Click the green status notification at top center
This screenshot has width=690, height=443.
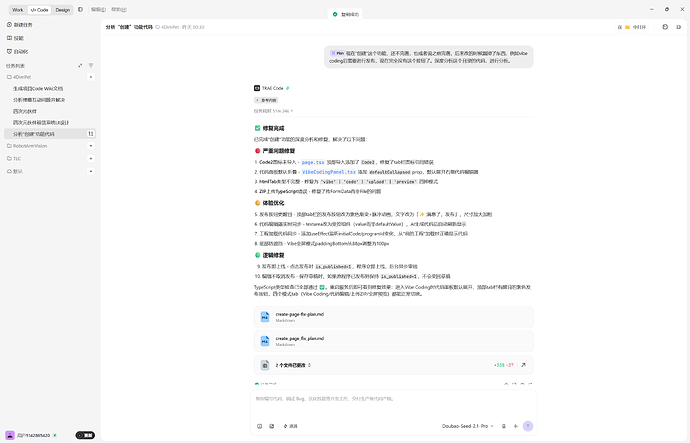pos(346,14)
